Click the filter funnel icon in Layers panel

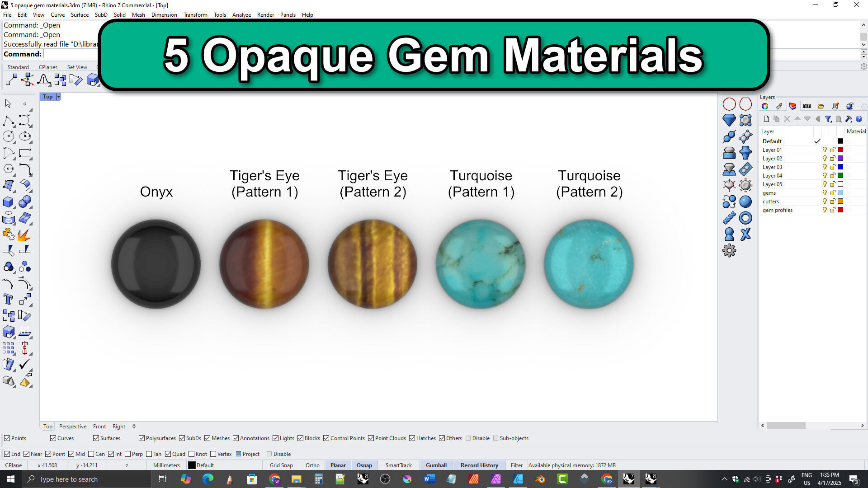point(828,119)
